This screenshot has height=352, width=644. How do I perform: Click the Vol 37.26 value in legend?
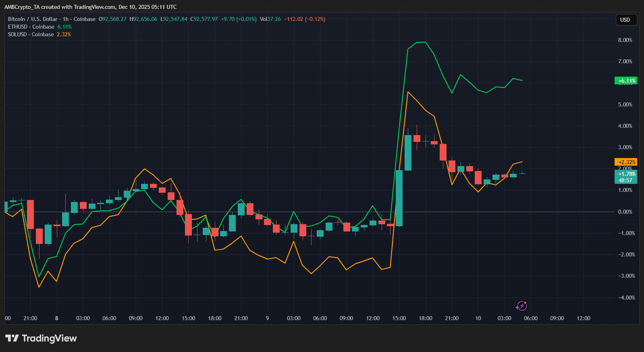click(x=270, y=19)
